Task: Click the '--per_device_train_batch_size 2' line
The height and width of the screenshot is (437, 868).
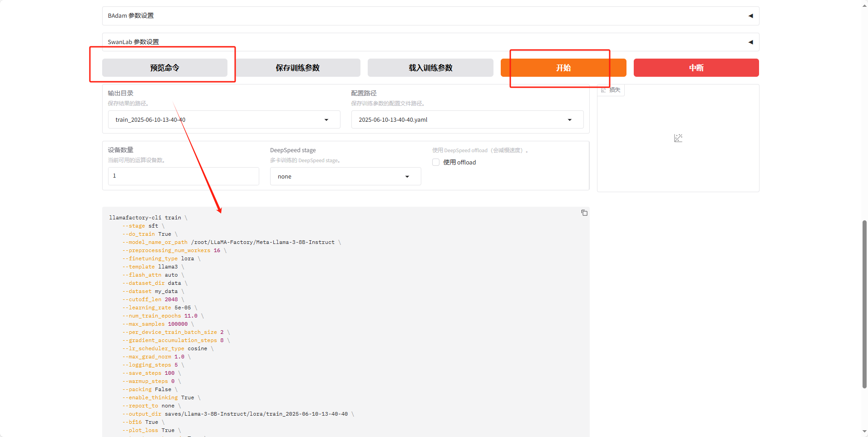Action: [176, 332]
